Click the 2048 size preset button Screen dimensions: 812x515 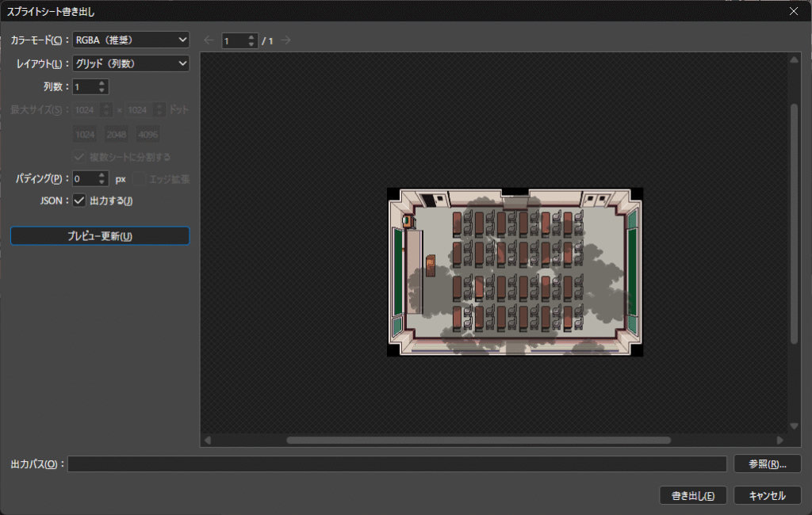[117, 135]
